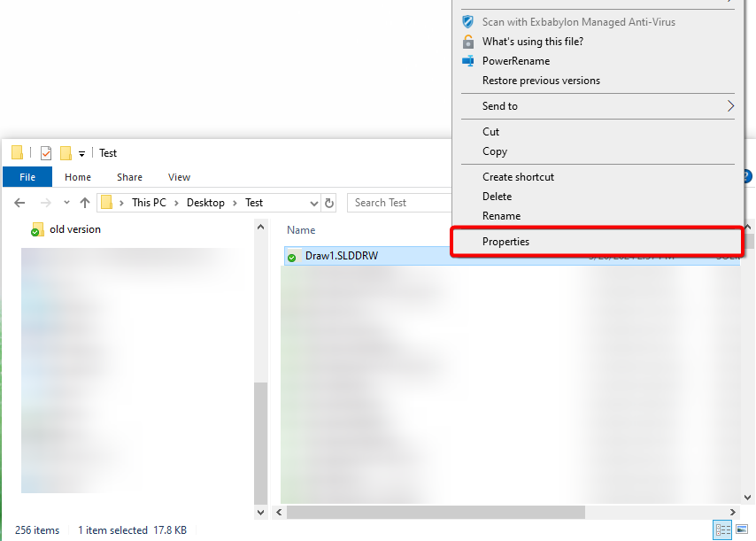The width and height of the screenshot is (756, 541).
Task: Click Create shortcut menu entry
Action: [518, 177]
